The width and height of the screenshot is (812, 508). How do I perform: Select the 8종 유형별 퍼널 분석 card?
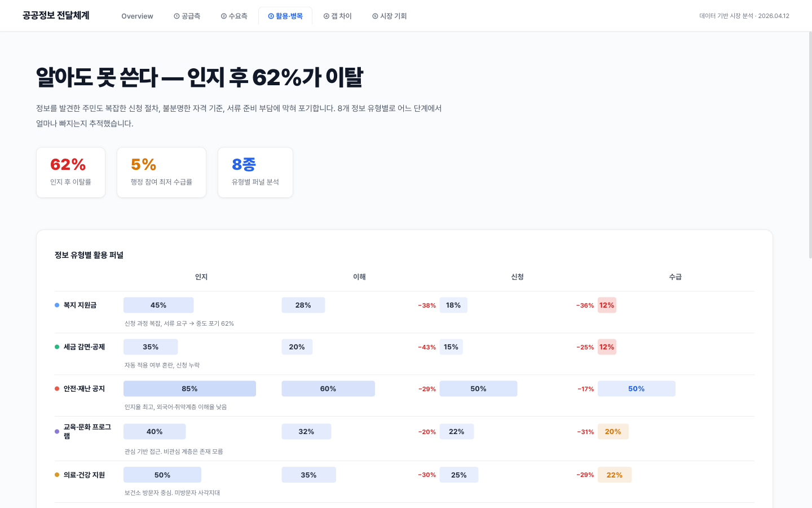[x=255, y=172]
